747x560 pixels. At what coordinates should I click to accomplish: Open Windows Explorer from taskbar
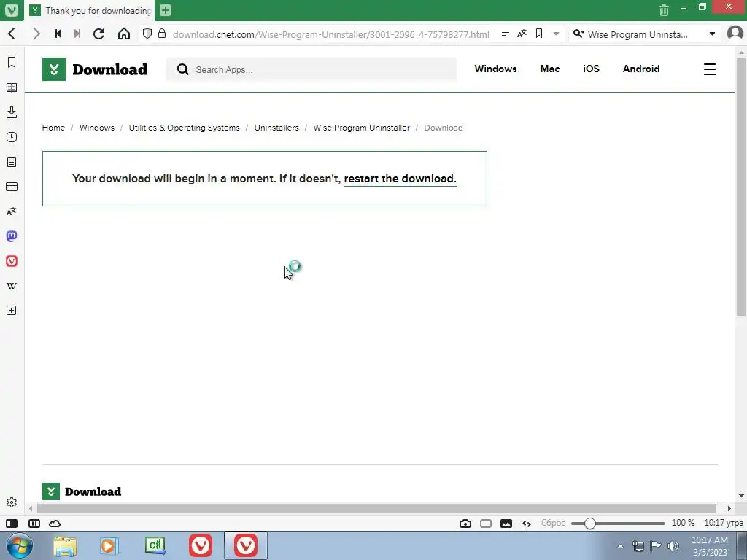[x=65, y=545]
